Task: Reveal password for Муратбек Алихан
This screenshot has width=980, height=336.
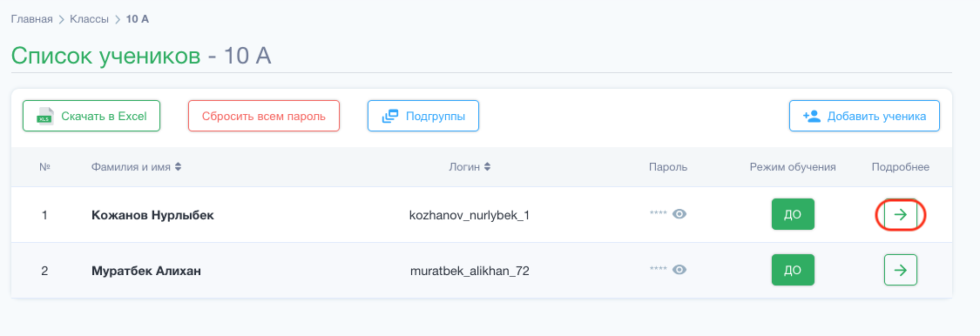Action: coord(679,270)
